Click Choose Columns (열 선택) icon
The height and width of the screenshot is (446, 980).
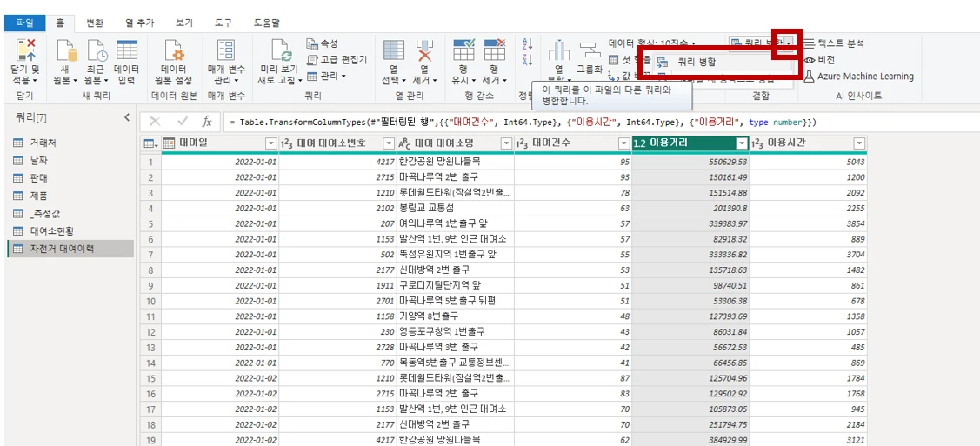[393, 51]
